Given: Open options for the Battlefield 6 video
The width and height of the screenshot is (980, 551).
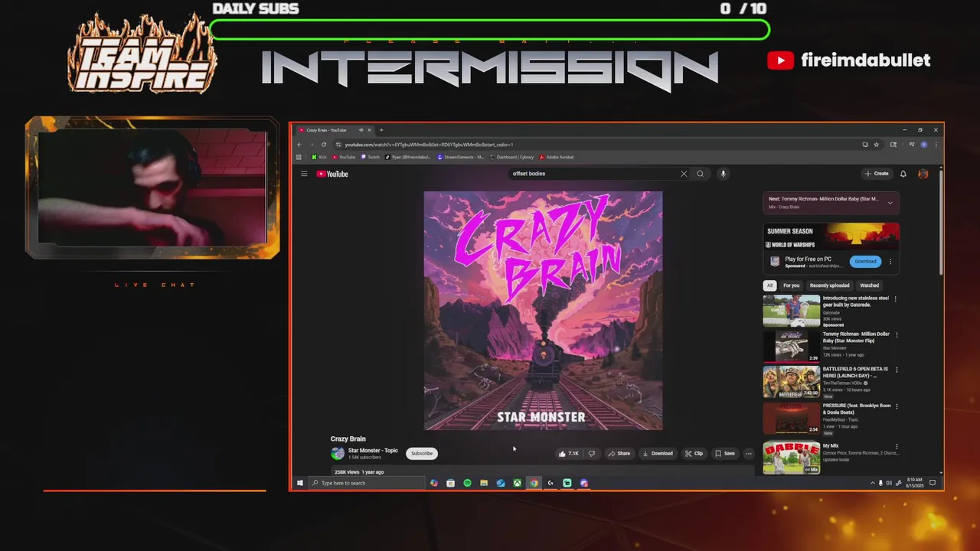Looking at the screenshot, I should click(895, 370).
